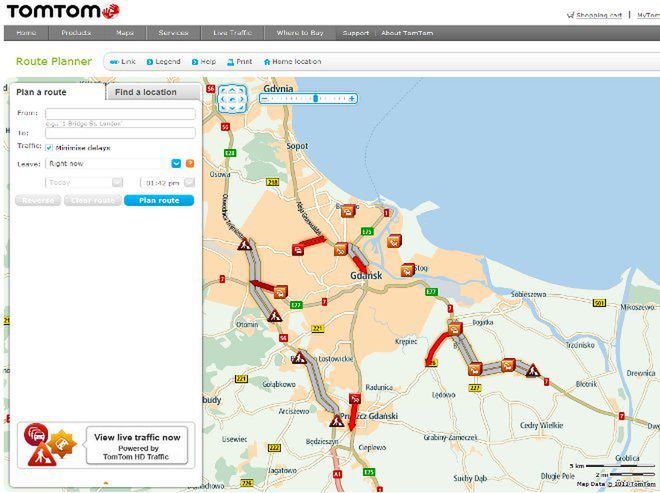This screenshot has height=493, width=660.
Task: Click the TomTom logo
Action: pyautogui.click(x=64, y=11)
